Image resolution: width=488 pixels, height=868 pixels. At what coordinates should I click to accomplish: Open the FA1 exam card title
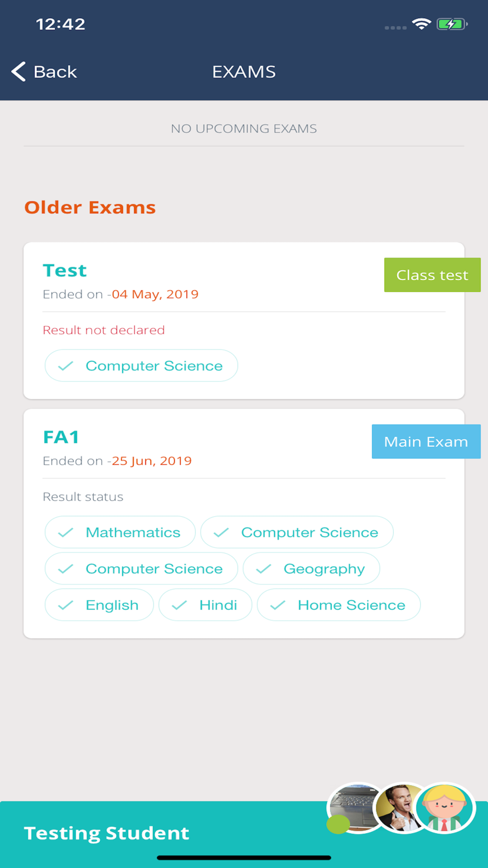tap(61, 437)
